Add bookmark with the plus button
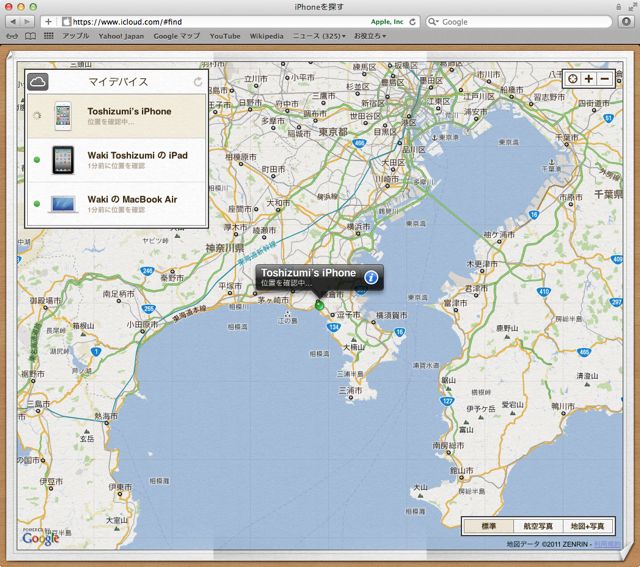This screenshot has width=640, height=567. click(48, 22)
